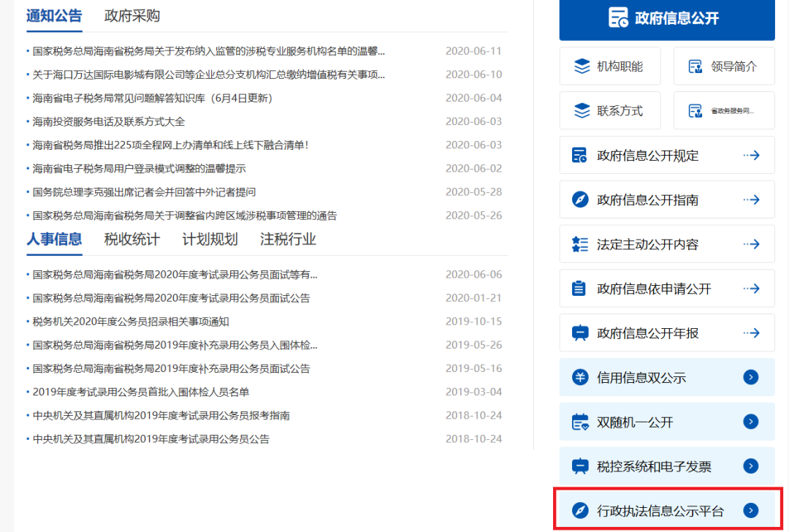Open article about 225项全程网上办清单

click(x=170, y=145)
